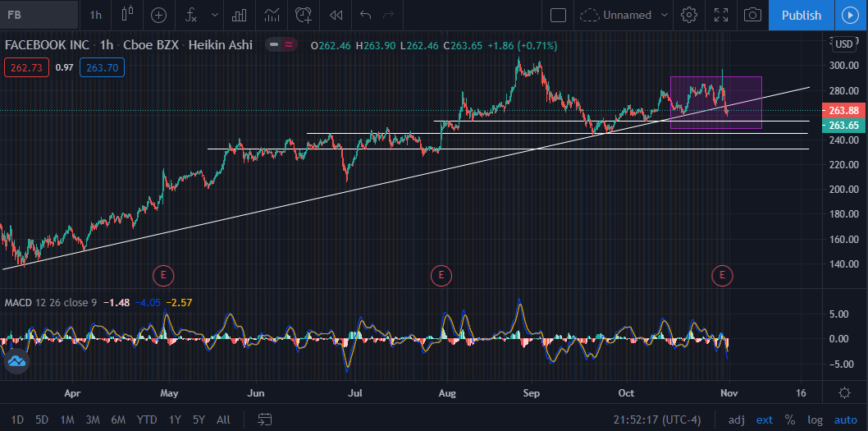Toggle ext extended hours
Screen dimensions: 868x431
[x=765, y=420]
